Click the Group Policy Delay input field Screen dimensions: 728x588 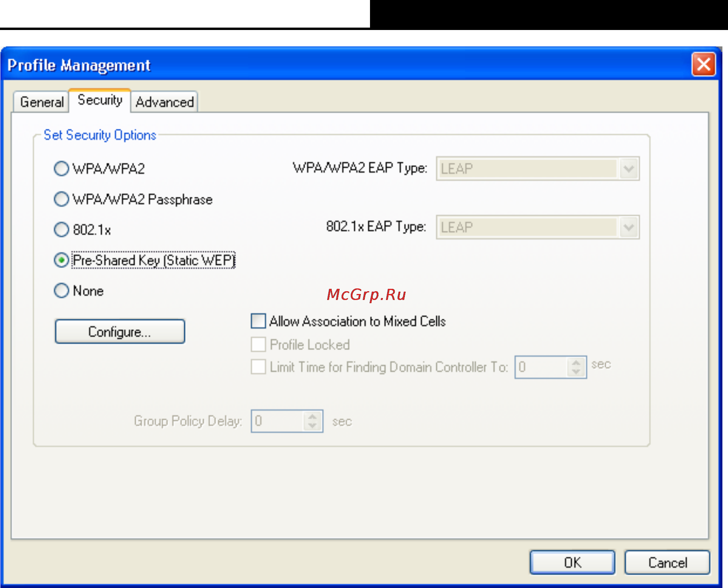click(278, 421)
